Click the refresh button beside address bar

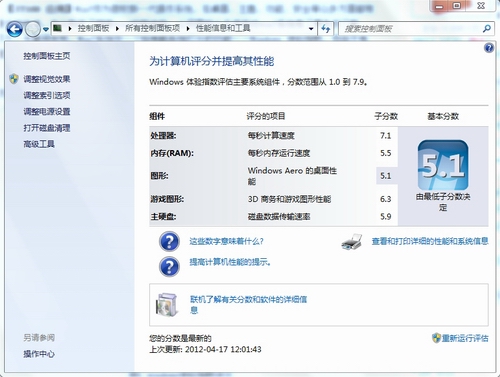coord(326,29)
